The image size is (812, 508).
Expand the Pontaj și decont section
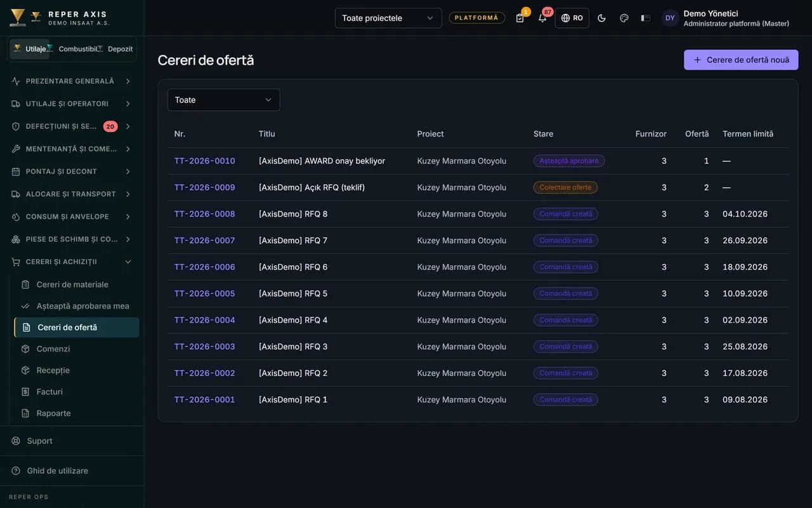click(72, 171)
